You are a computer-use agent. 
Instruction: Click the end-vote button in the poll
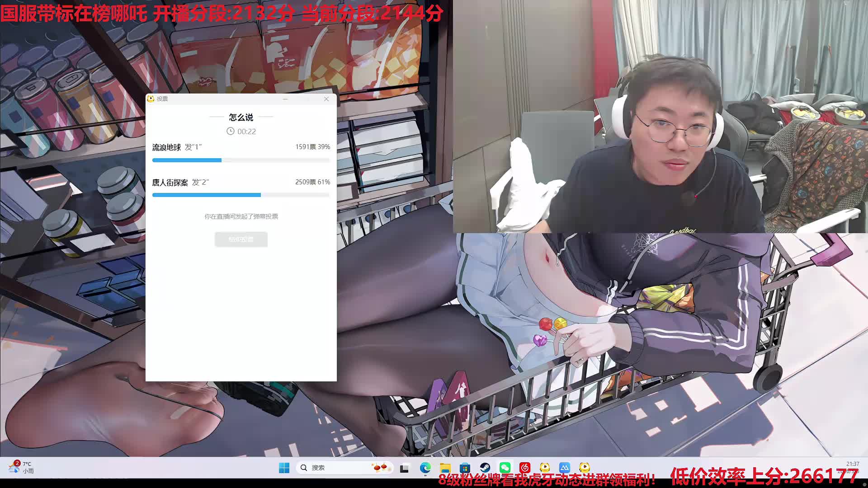(x=241, y=239)
